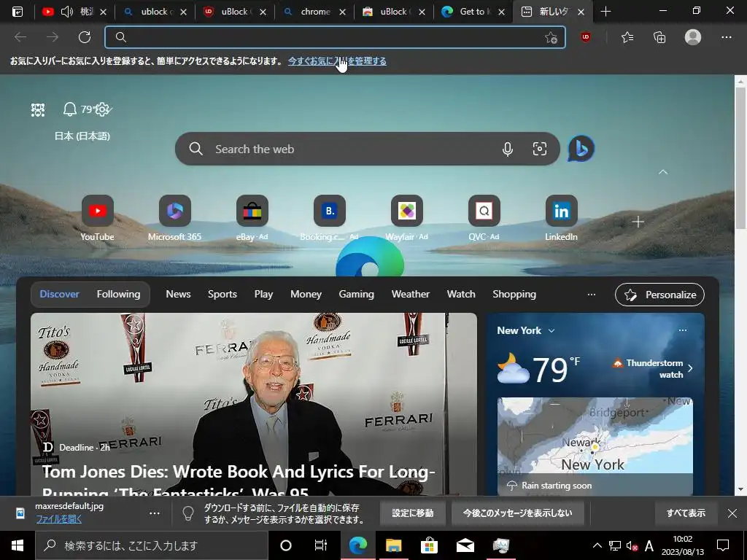Open the app launcher grid icon

tap(38, 110)
